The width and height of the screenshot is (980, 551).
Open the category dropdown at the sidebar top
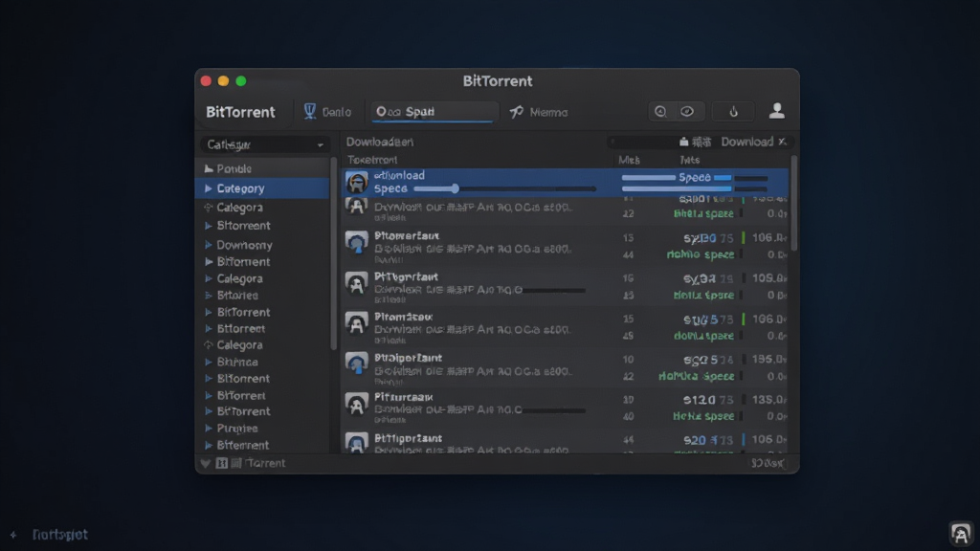[x=264, y=144]
